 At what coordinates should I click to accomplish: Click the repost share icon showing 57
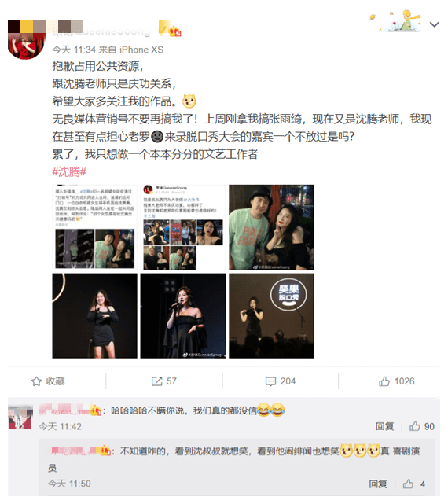(x=157, y=381)
